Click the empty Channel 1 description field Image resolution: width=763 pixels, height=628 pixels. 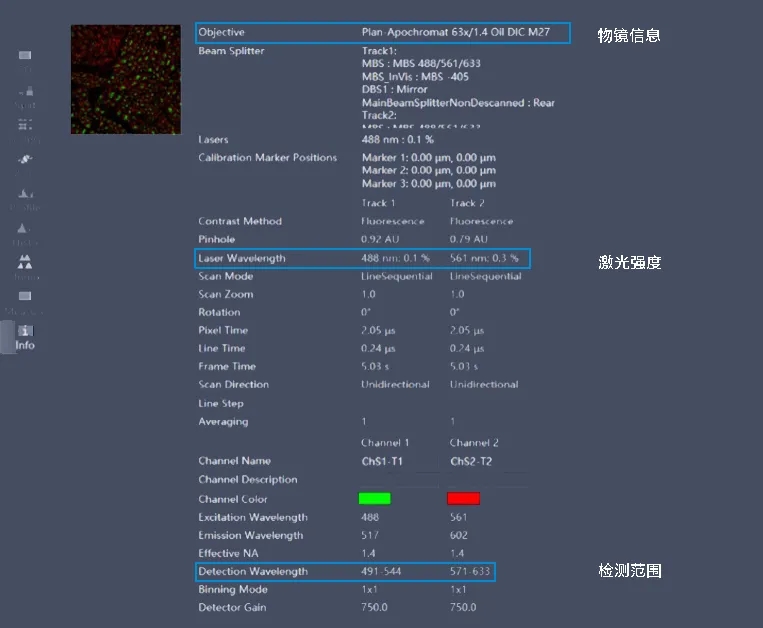399,480
